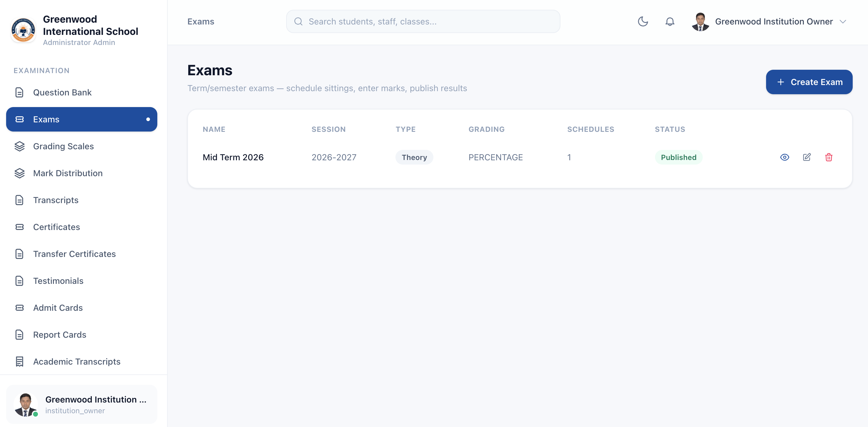Open the Mark Distribution page
Viewport: 868px width, 427px height.
[x=81, y=173]
